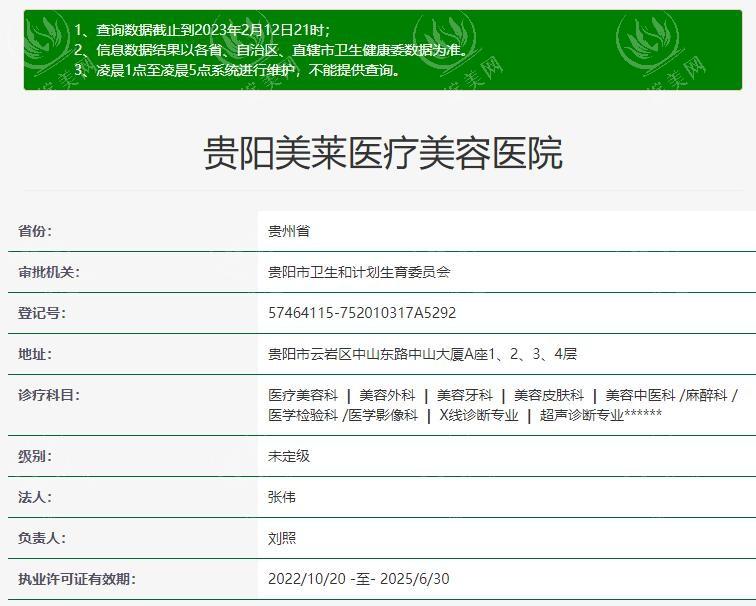The width and height of the screenshot is (756, 606).
Task: Click the hospital title 贵阳美莱医疗美容医院
Action: point(383,153)
